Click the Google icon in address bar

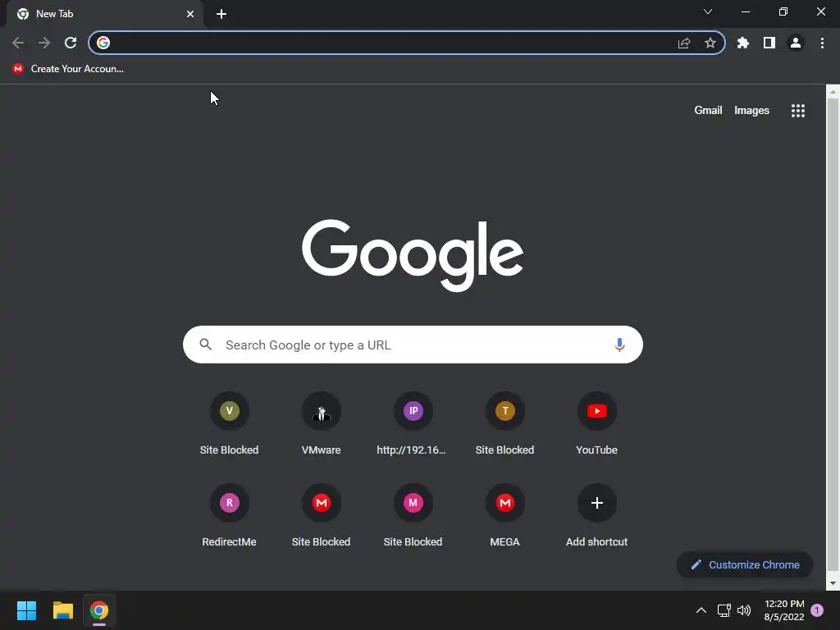pos(103,43)
